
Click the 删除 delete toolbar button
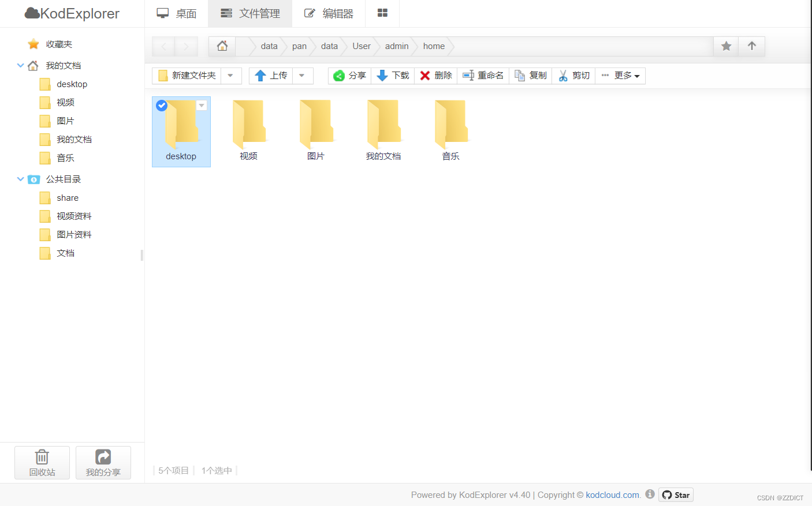(435, 76)
